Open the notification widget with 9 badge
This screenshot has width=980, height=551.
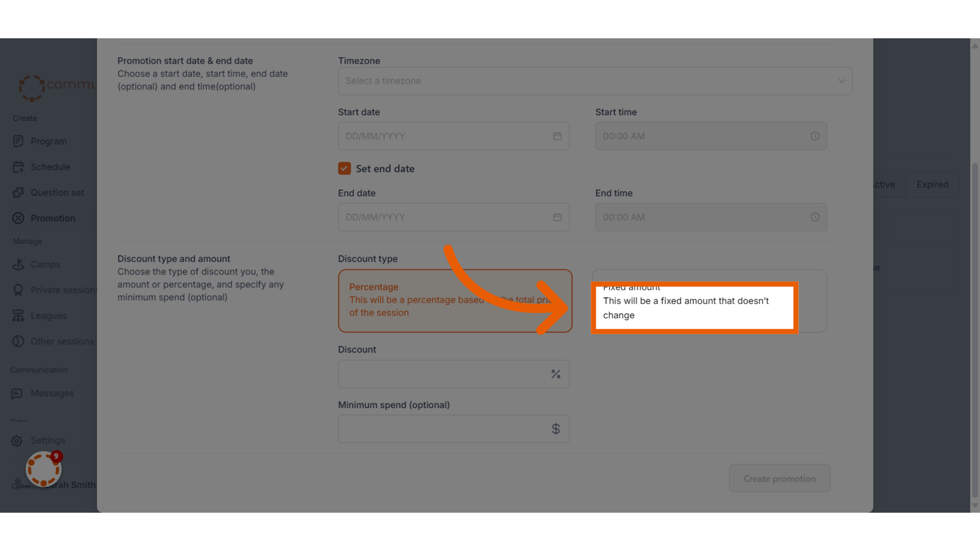(44, 469)
